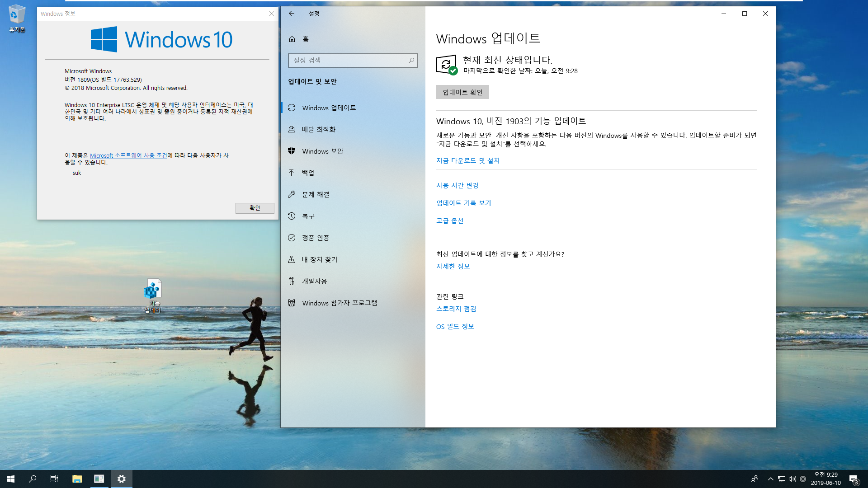Image resolution: width=868 pixels, height=488 pixels.
Task: Open Task View on taskbar
Action: point(54,479)
